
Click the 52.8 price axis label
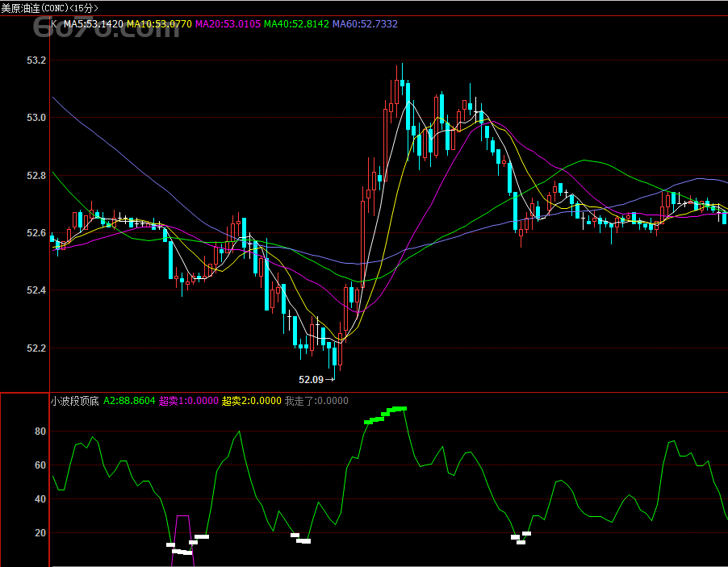pos(36,175)
